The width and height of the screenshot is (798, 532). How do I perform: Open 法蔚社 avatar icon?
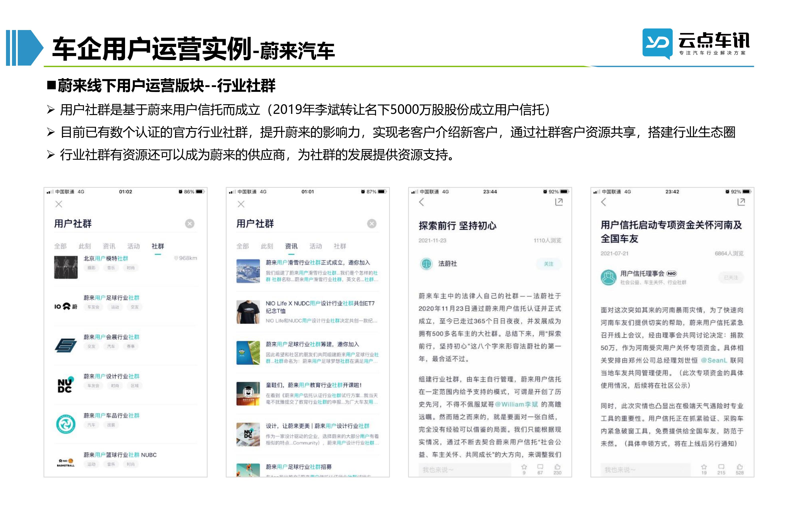(x=426, y=264)
